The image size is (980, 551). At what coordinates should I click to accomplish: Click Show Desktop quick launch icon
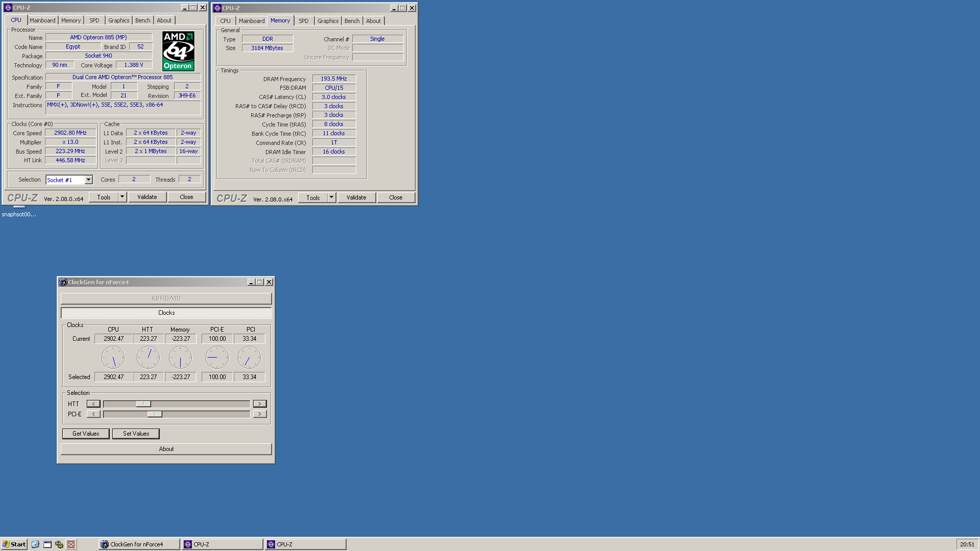coord(47,544)
